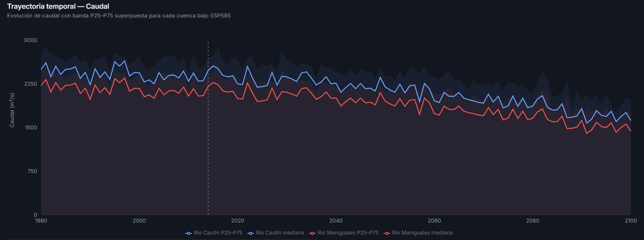This screenshot has height=240, width=644.
Task: Hide the Rio Maniguales mediana legend text
Action: pos(422,233)
